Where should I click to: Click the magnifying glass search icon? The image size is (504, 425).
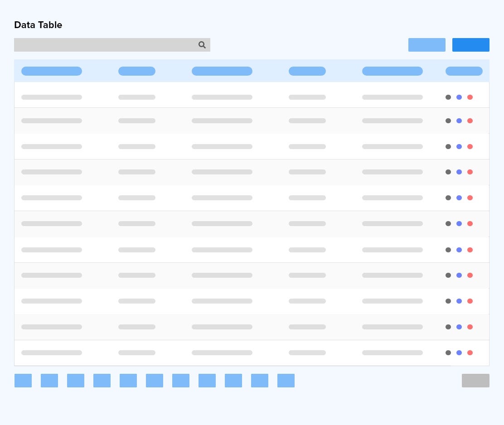(202, 45)
